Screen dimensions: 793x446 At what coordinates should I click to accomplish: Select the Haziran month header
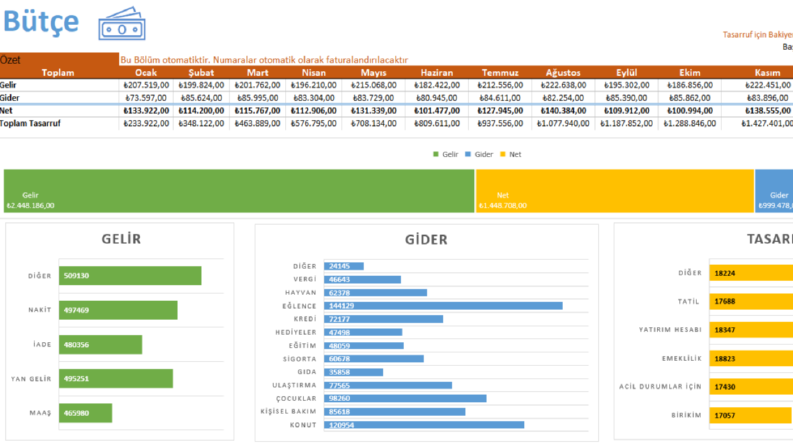[x=436, y=73]
